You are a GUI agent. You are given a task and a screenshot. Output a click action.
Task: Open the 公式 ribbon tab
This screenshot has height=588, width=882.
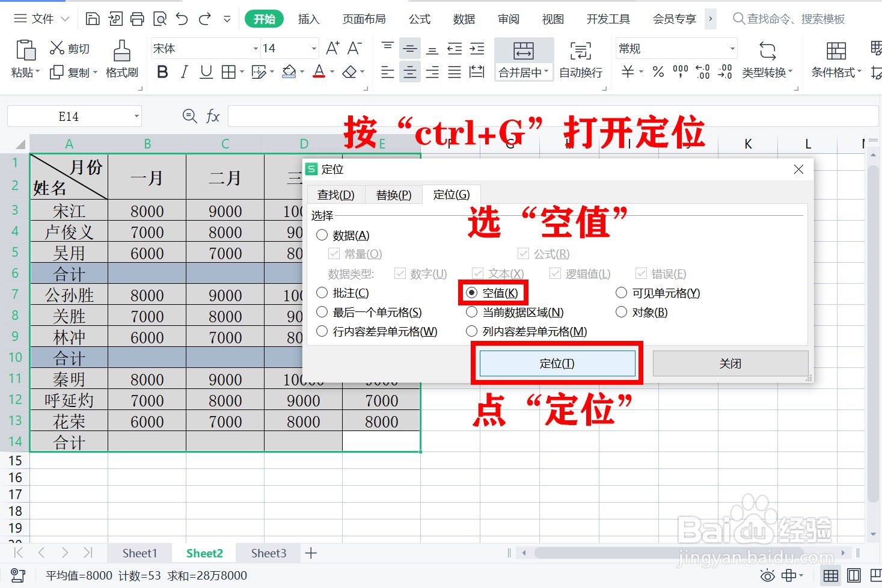click(420, 19)
